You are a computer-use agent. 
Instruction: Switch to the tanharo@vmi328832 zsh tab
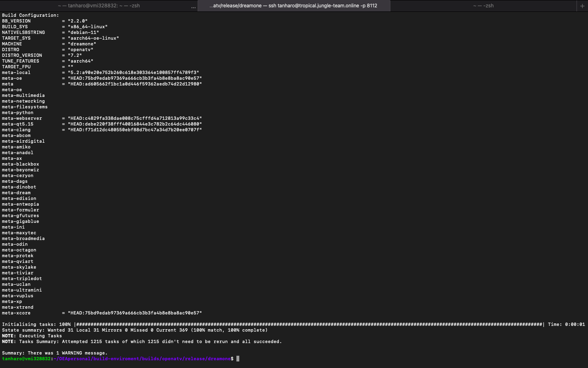[99, 6]
